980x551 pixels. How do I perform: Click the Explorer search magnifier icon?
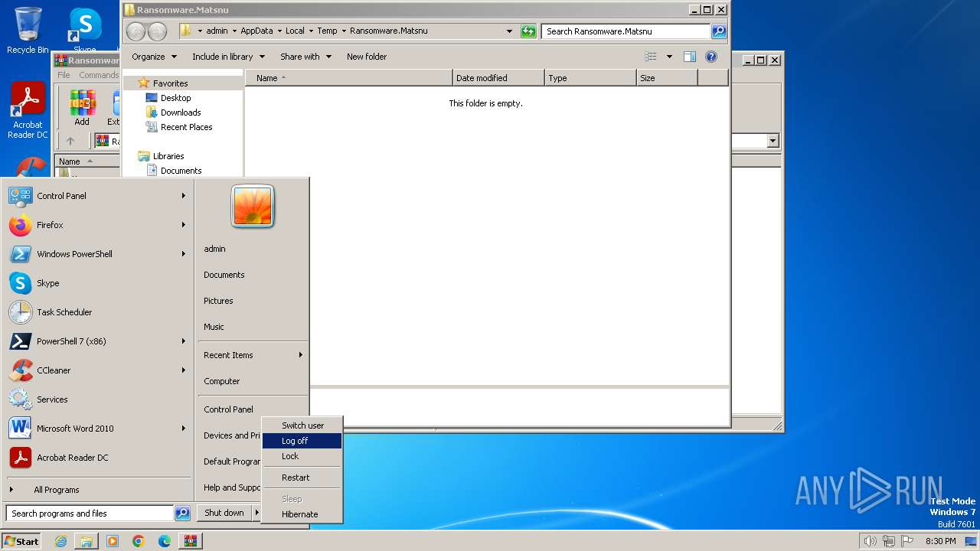[x=718, y=31]
